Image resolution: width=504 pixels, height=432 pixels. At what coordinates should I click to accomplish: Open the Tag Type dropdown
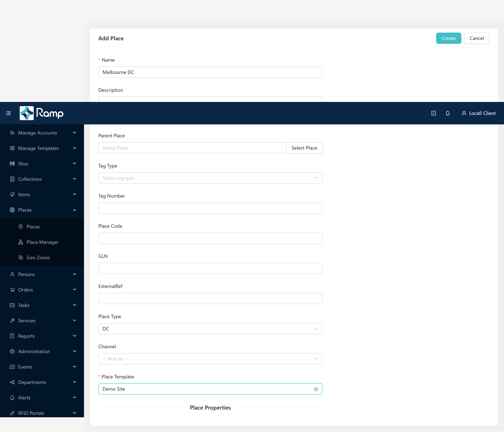(210, 178)
